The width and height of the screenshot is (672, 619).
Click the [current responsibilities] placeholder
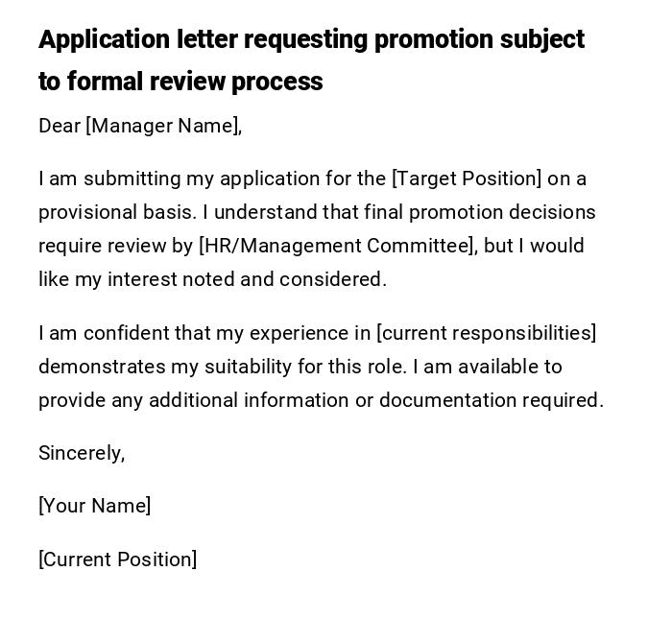487,333
